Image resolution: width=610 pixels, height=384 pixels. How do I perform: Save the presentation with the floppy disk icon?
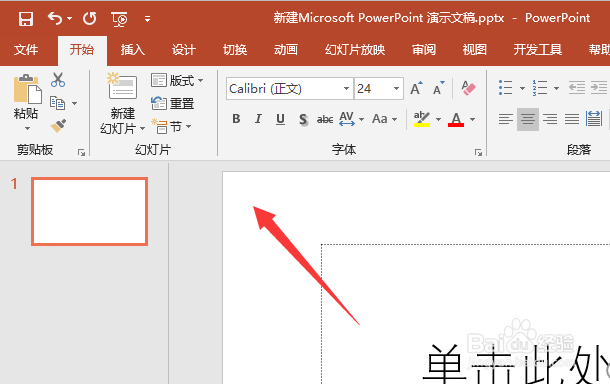pos(26,18)
